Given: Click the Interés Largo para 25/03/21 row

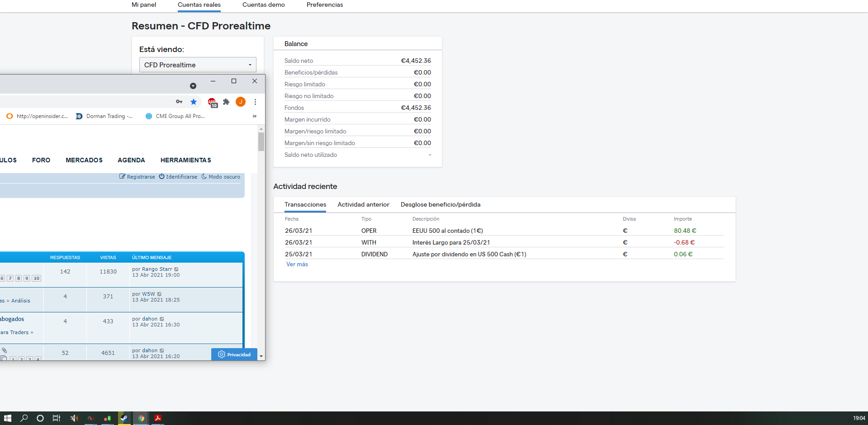Looking at the screenshot, I should click(504, 242).
